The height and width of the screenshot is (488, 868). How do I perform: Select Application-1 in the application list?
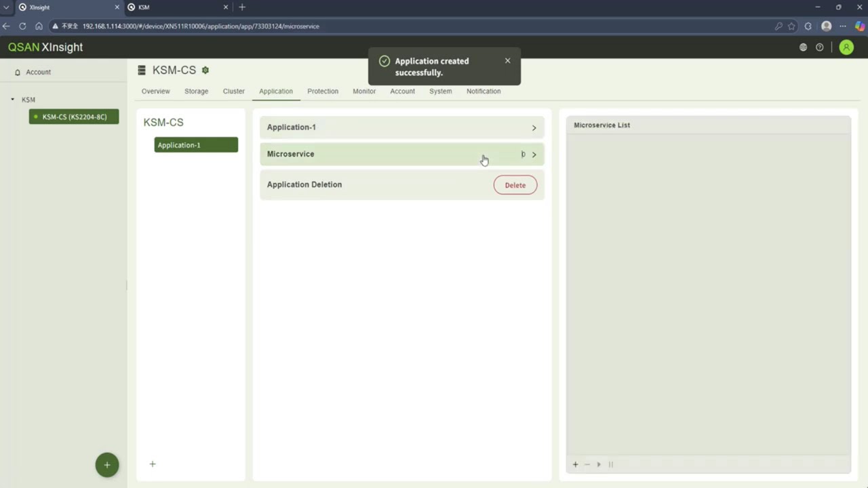click(x=196, y=145)
